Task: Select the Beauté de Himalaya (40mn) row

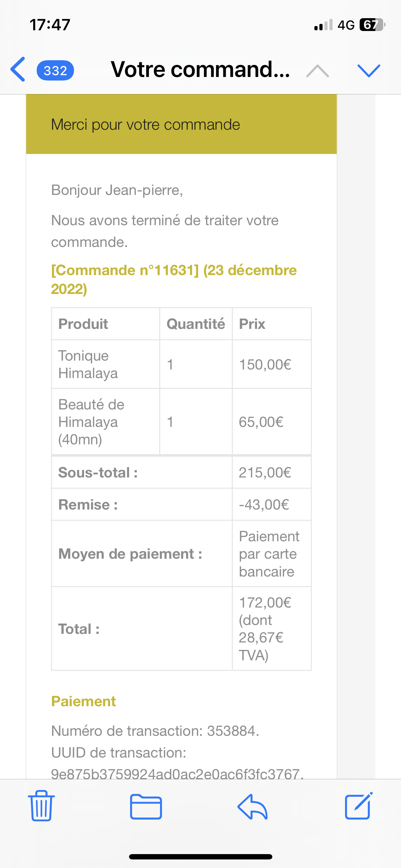Action: (x=181, y=422)
